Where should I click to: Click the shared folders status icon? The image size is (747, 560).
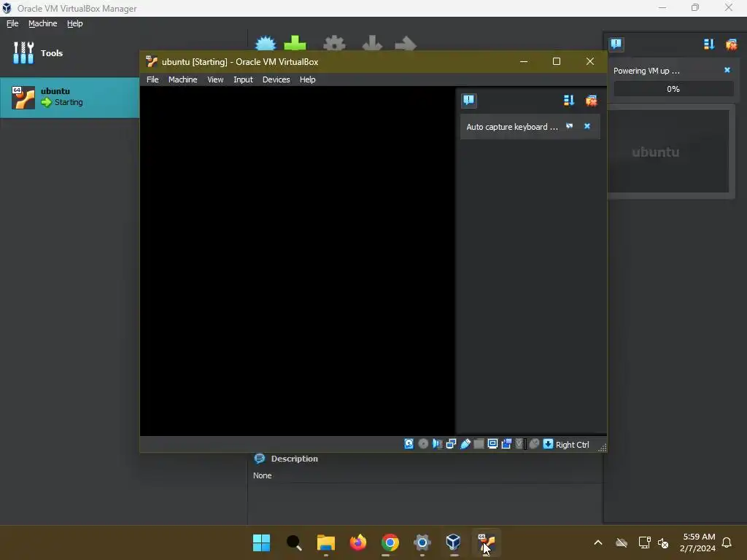(479, 444)
